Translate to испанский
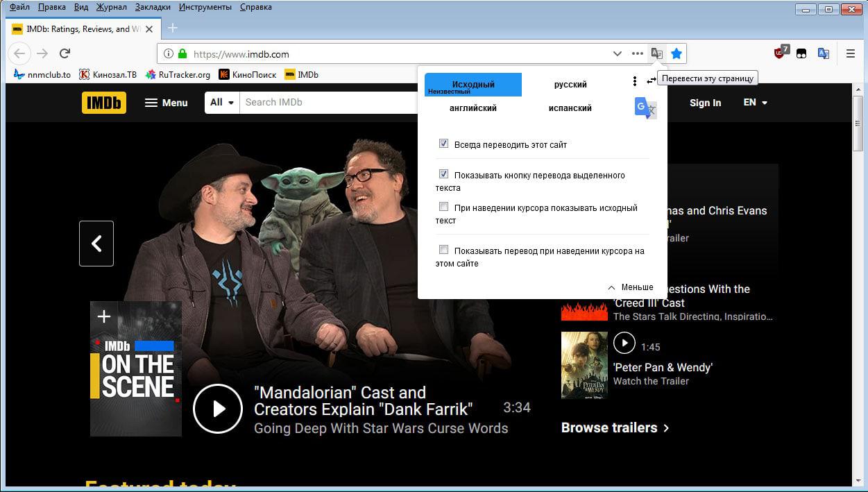The width and height of the screenshot is (868, 492). coord(570,108)
